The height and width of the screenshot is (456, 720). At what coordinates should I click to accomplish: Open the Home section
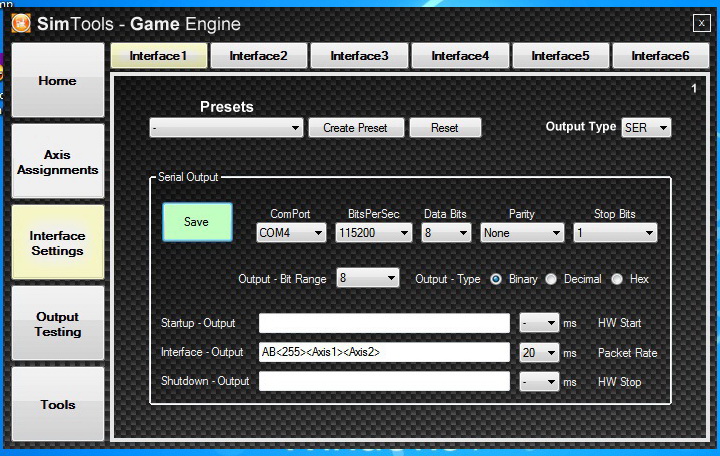(57, 80)
